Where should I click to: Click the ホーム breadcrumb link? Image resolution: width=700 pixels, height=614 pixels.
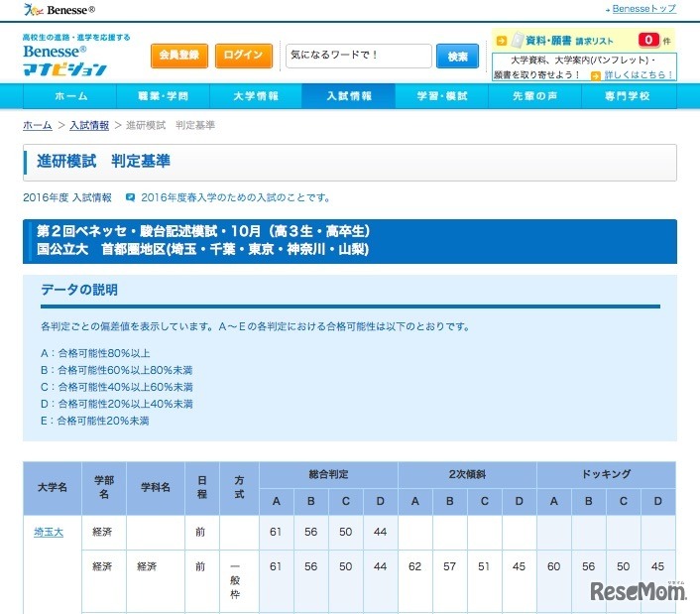38,125
